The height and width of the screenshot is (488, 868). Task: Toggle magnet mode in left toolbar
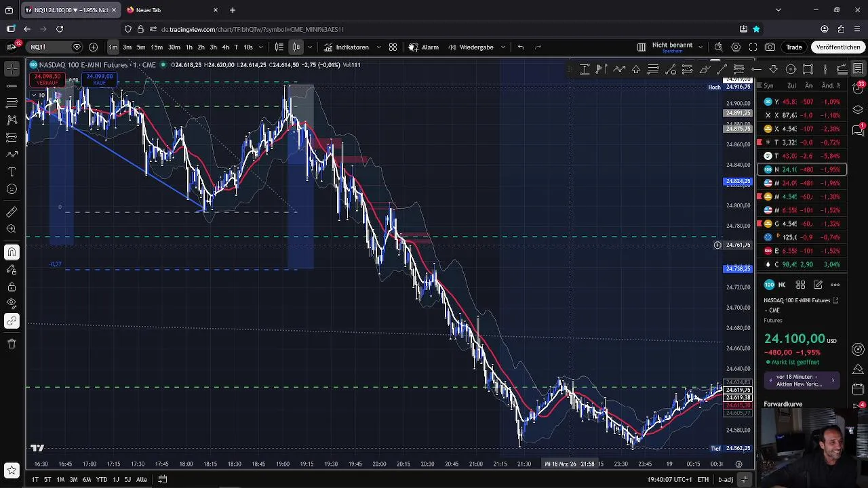[12, 252]
